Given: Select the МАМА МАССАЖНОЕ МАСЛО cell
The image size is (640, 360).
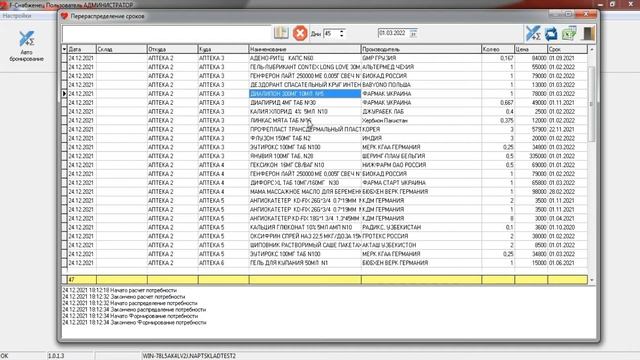Looking at the screenshot, I should tap(305, 192).
